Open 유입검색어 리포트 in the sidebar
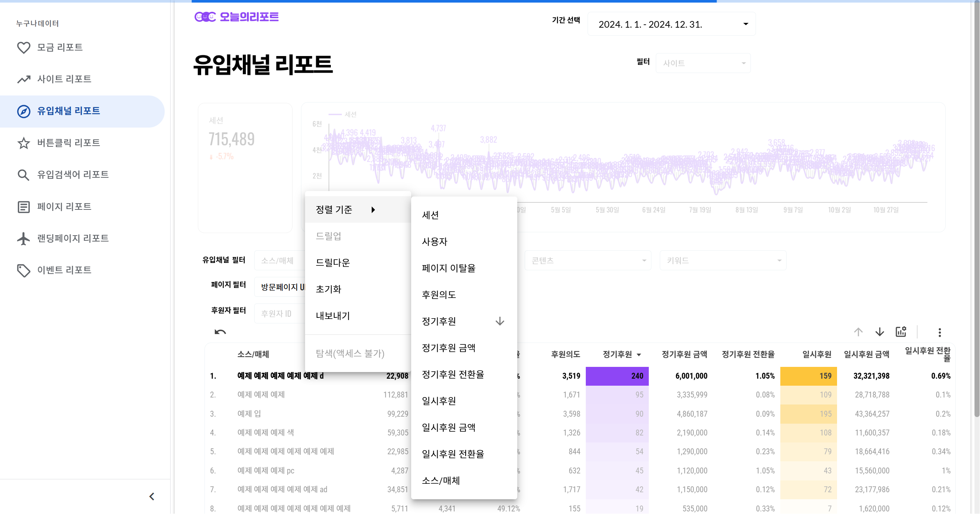The height and width of the screenshot is (514, 980). pyautogui.click(x=82, y=175)
